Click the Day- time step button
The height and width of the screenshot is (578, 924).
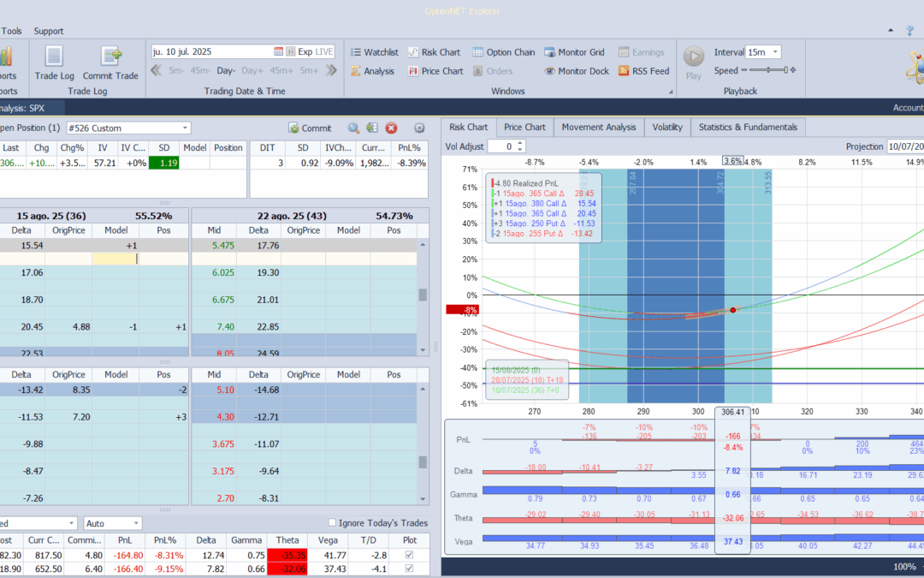[226, 71]
